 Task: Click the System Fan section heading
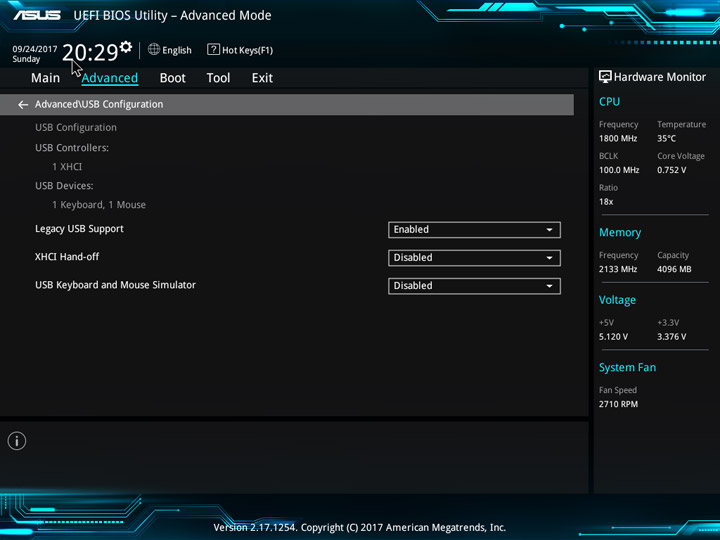click(627, 367)
